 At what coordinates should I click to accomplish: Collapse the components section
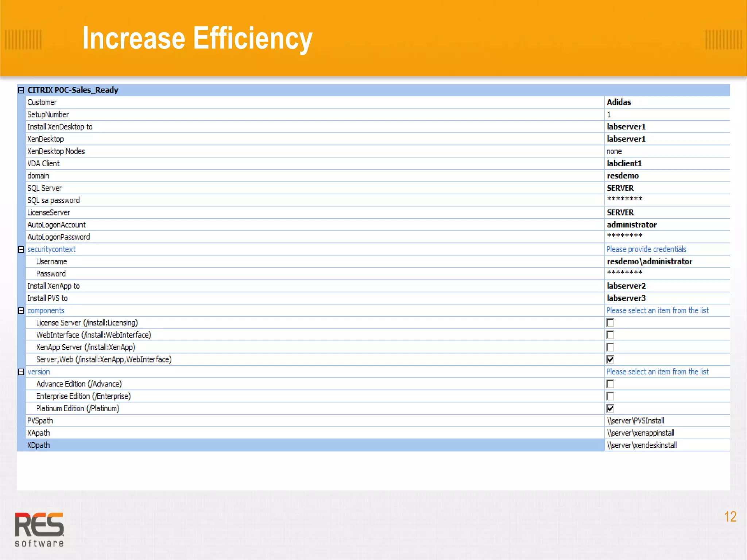(x=21, y=311)
